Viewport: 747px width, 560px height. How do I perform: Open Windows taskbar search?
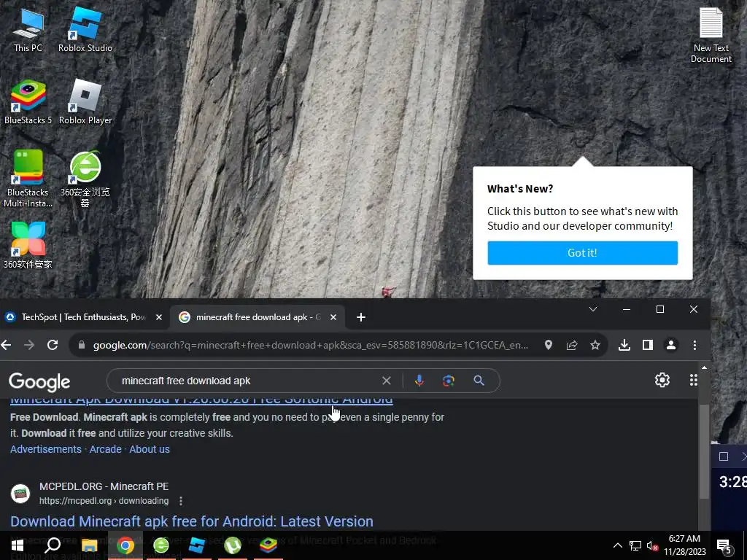point(53,545)
